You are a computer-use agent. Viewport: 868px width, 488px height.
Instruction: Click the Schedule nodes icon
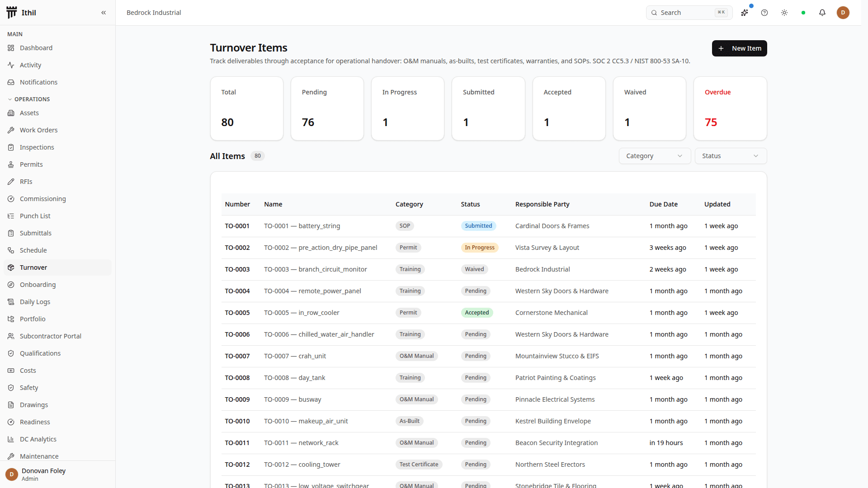click(11, 250)
